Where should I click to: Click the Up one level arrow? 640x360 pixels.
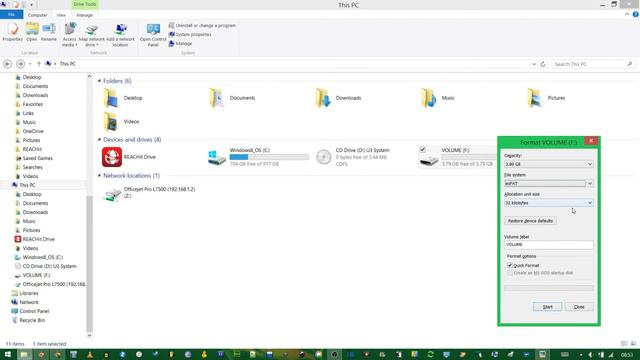(39, 64)
